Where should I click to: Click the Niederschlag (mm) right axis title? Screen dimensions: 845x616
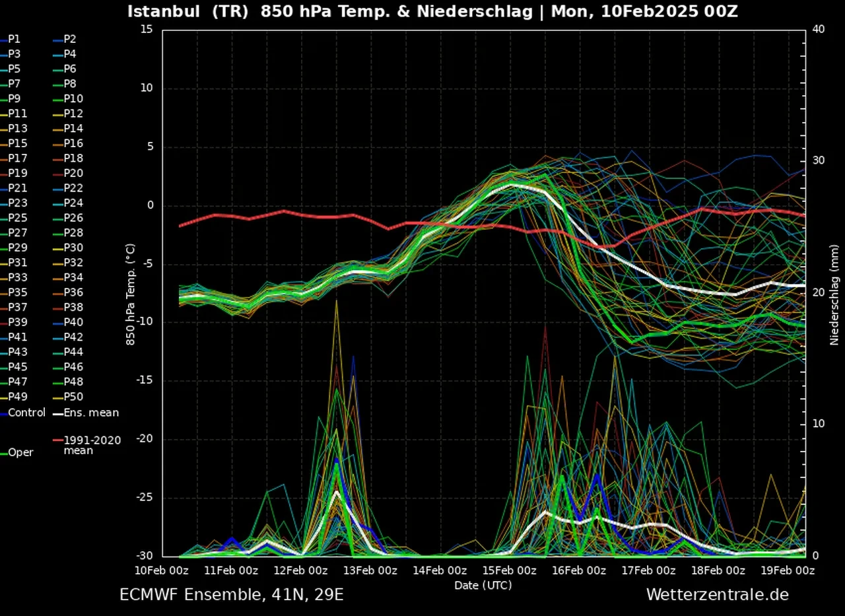(834, 294)
